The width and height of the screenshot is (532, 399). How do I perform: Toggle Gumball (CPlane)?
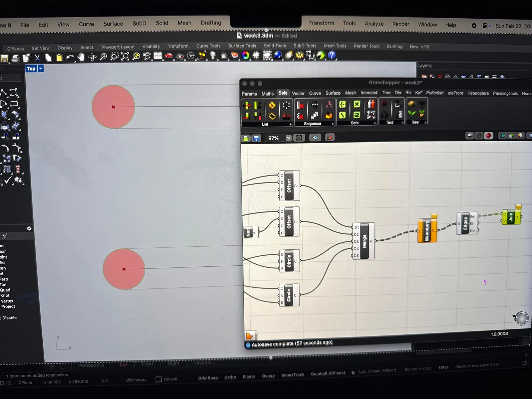pos(328,373)
